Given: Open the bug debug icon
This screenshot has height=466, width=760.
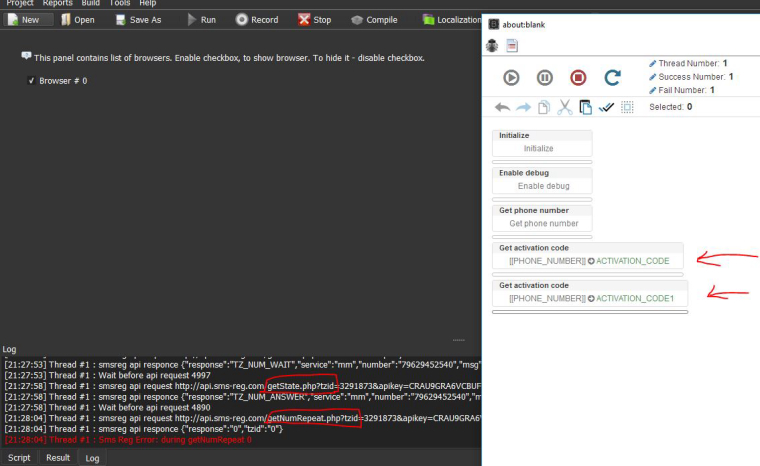Looking at the screenshot, I should pos(492,45).
